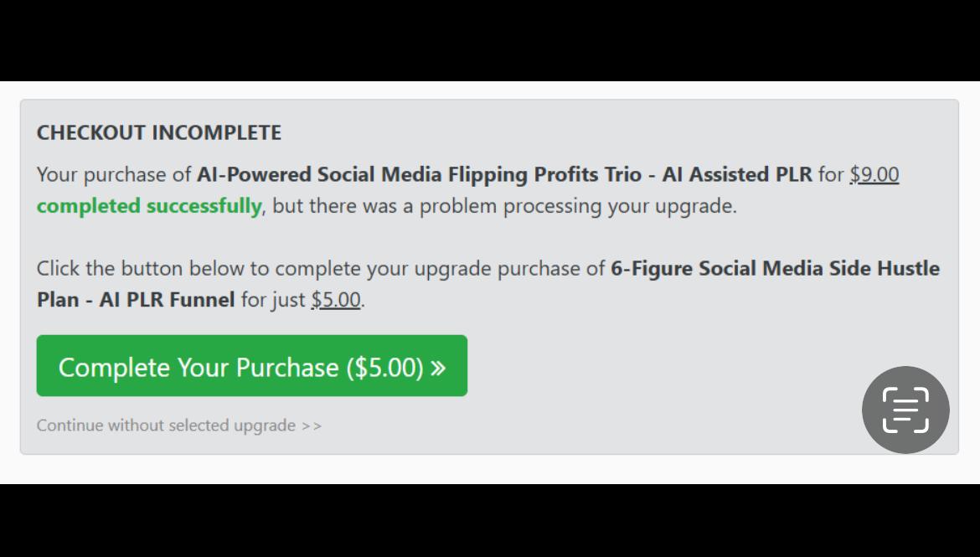Screen dimensions: 980x557
Task: Click the CHECKOUT INCOMPLETE heading
Action: click(159, 132)
